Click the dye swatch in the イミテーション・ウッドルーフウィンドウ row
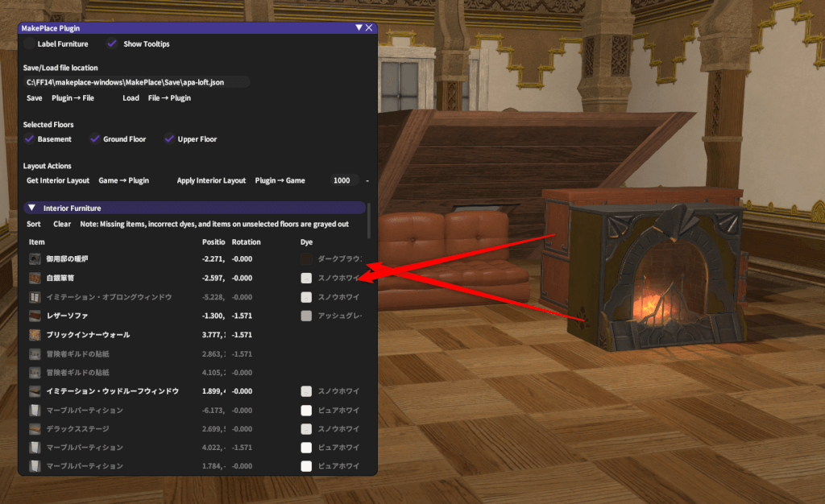825x504 pixels. coord(306,391)
